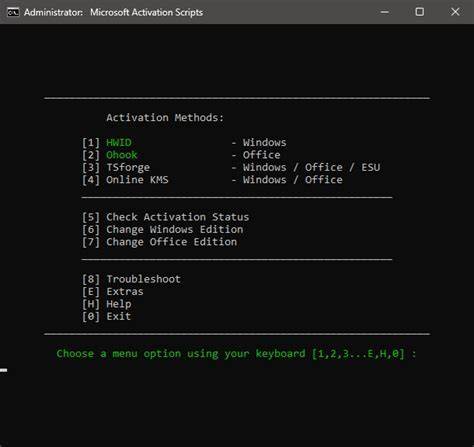Click '- Windows' next to HWID
Image resolution: width=474 pixels, height=447 pixels.
click(x=259, y=143)
